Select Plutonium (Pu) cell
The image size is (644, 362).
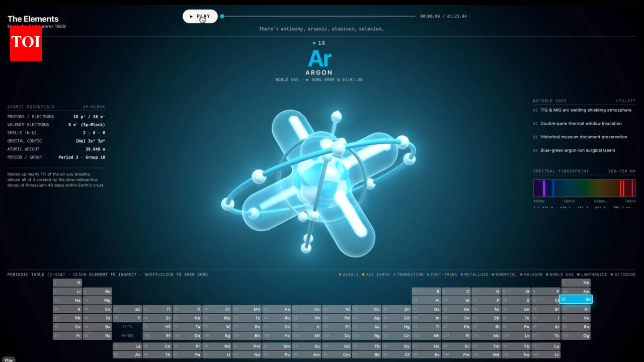[277, 354]
